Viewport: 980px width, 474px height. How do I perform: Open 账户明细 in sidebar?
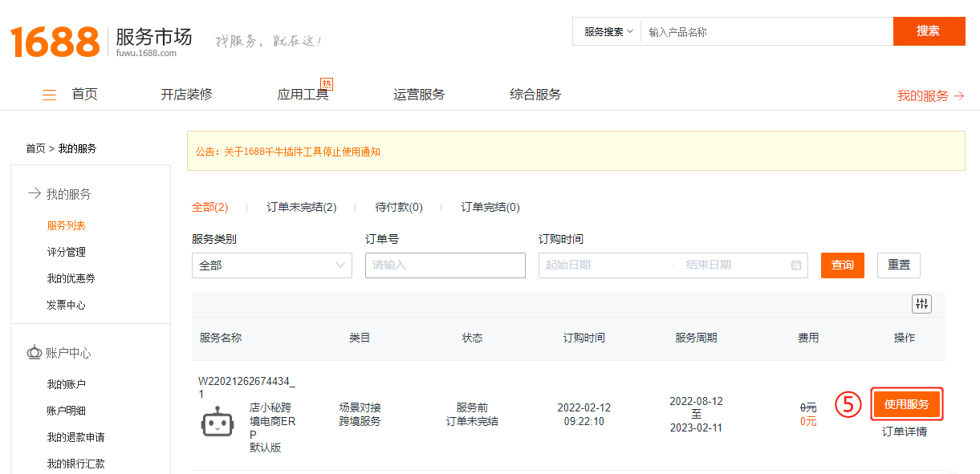pos(67,411)
